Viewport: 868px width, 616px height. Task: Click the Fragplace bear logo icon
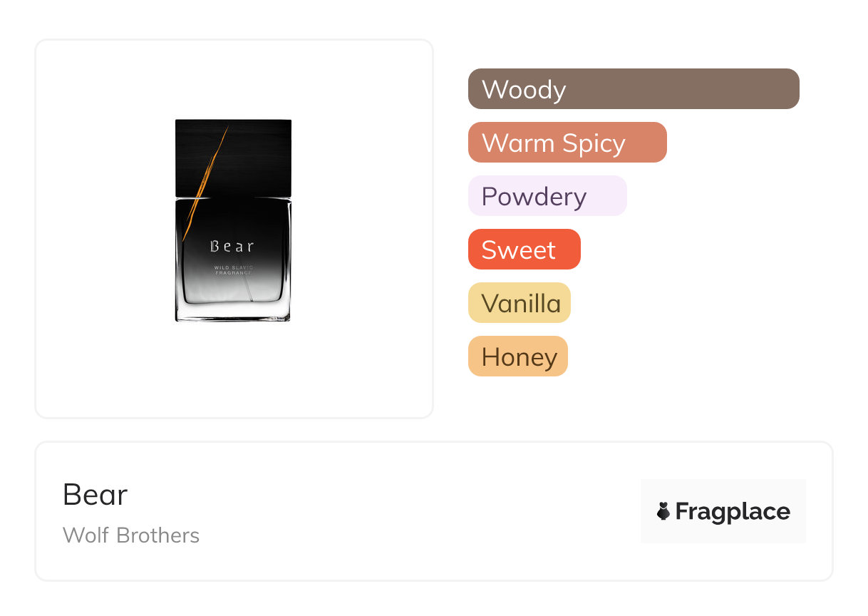663,511
